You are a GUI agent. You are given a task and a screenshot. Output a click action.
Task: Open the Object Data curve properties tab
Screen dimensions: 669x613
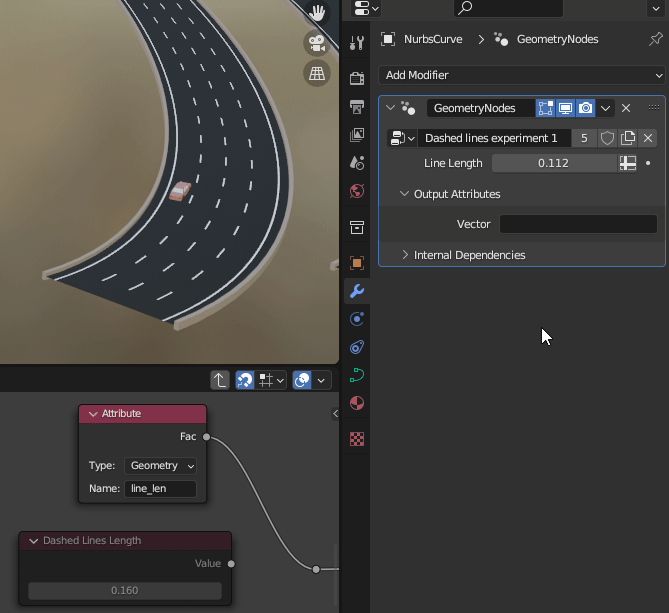click(x=357, y=375)
